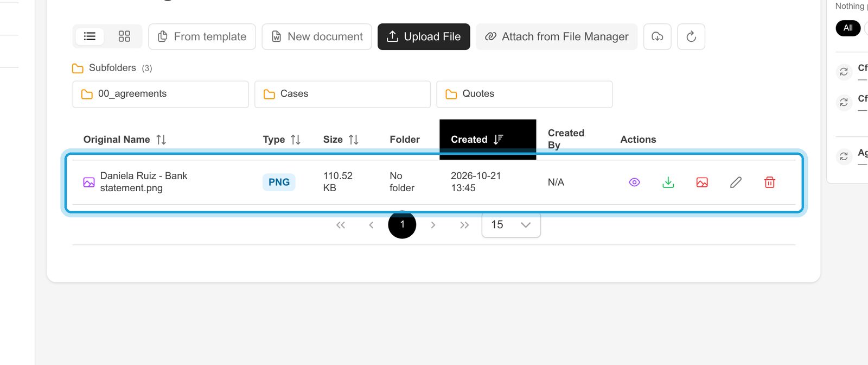Select the All filter pill
The height and width of the screenshot is (365, 868).
[x=848, y=28]
